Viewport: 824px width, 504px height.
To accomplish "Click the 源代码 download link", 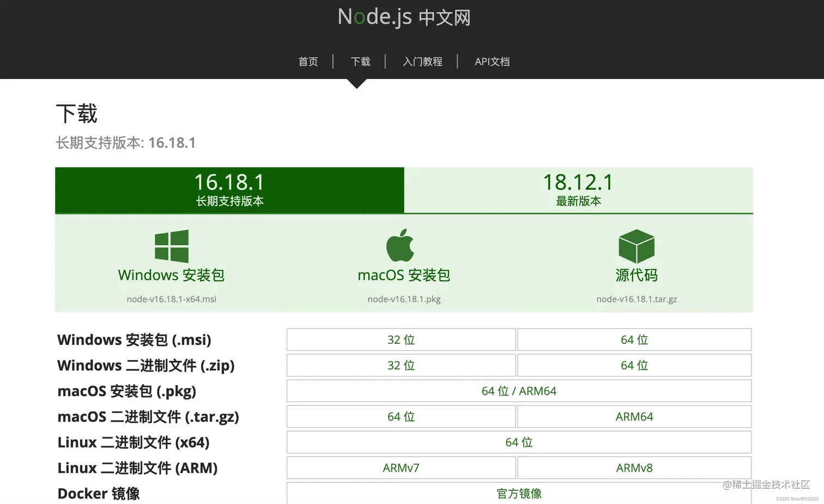I will tap(637, 275).
